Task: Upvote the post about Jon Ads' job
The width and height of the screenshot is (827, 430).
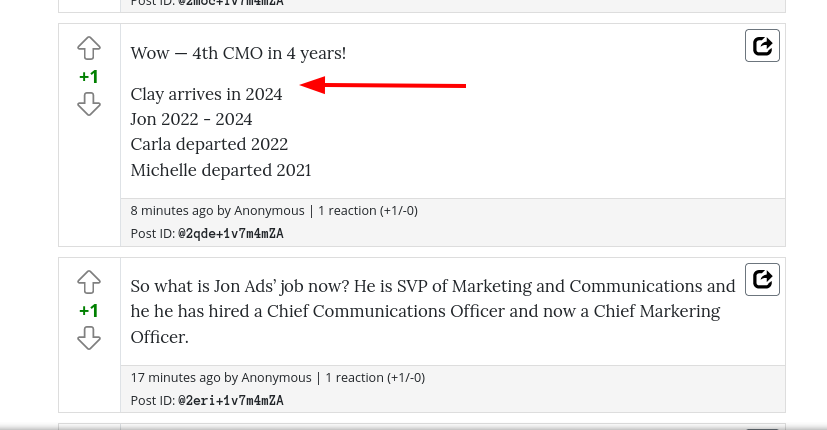Action: [x=89, y=282]
